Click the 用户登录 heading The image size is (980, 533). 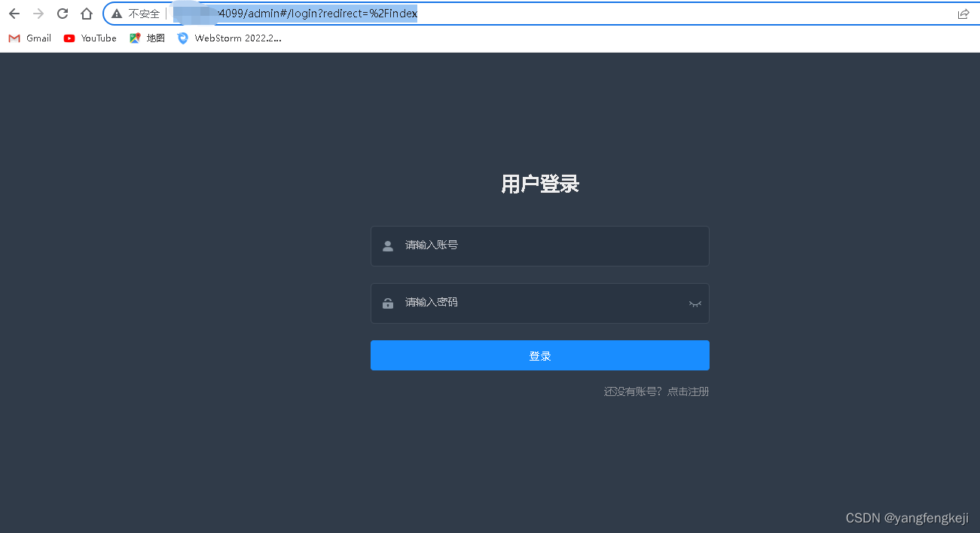[539, 184]
